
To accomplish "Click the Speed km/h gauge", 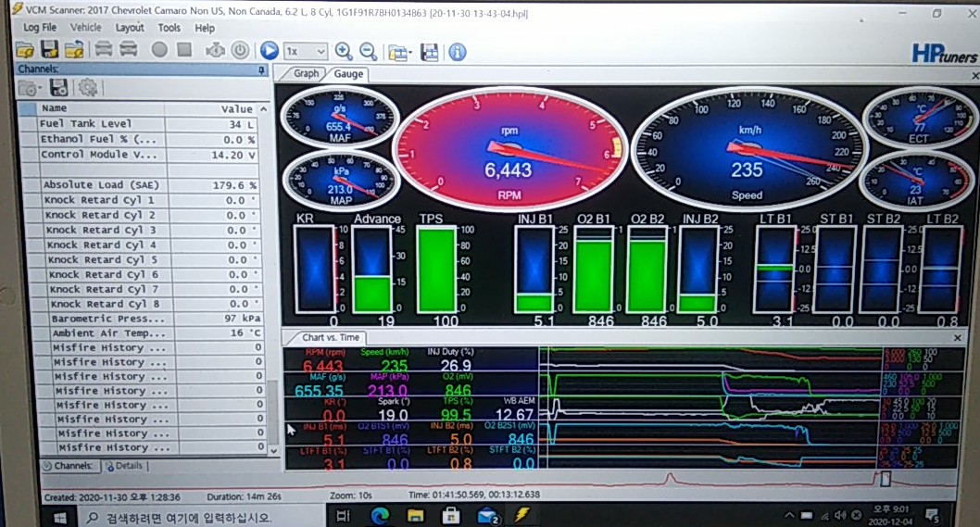I will [x=748, y=147].
